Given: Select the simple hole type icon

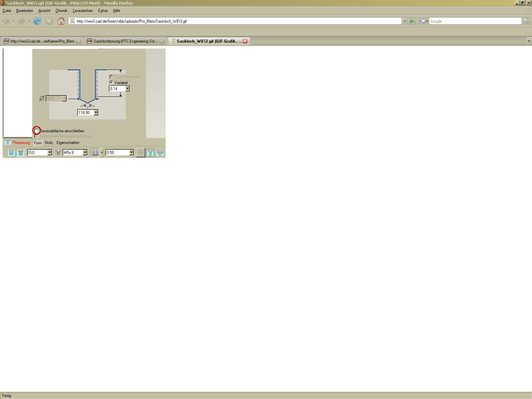Looking at the screenshot, I should [11, 153].
